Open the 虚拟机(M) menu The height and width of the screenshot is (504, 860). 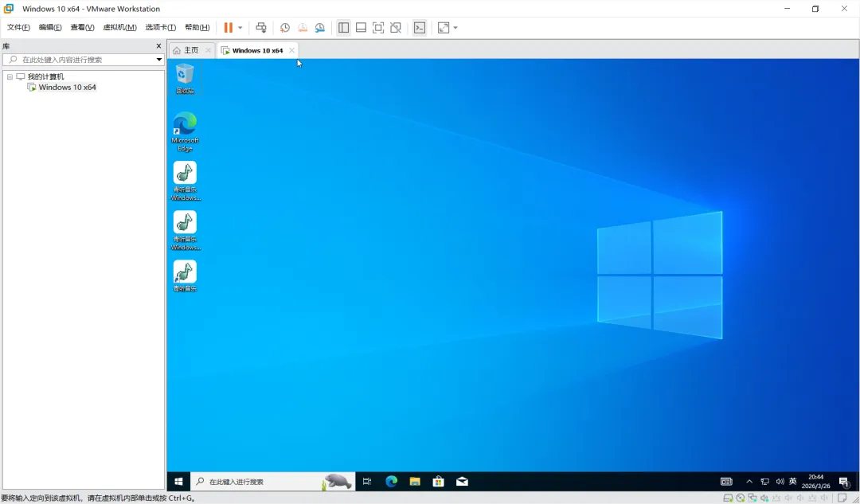pos(119,27)
